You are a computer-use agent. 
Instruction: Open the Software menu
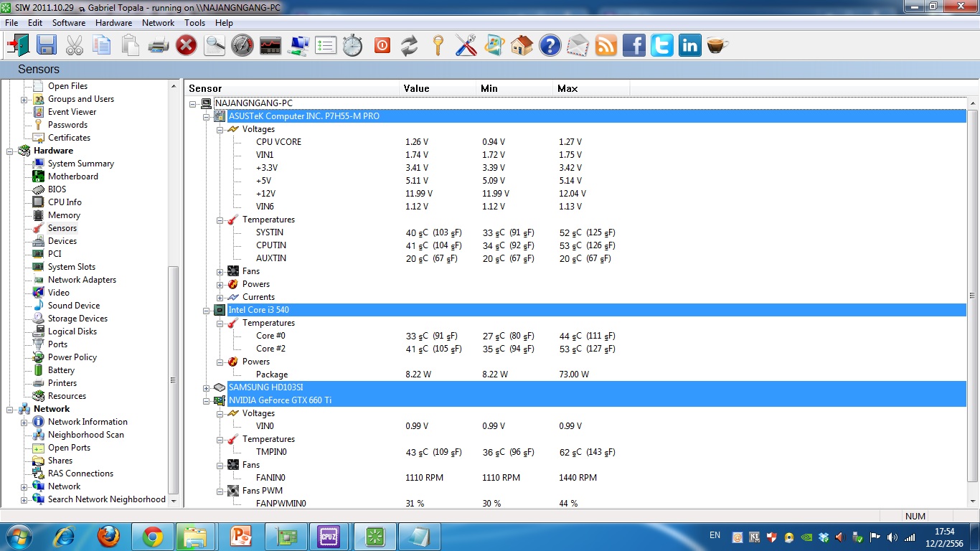pos(69,23)
